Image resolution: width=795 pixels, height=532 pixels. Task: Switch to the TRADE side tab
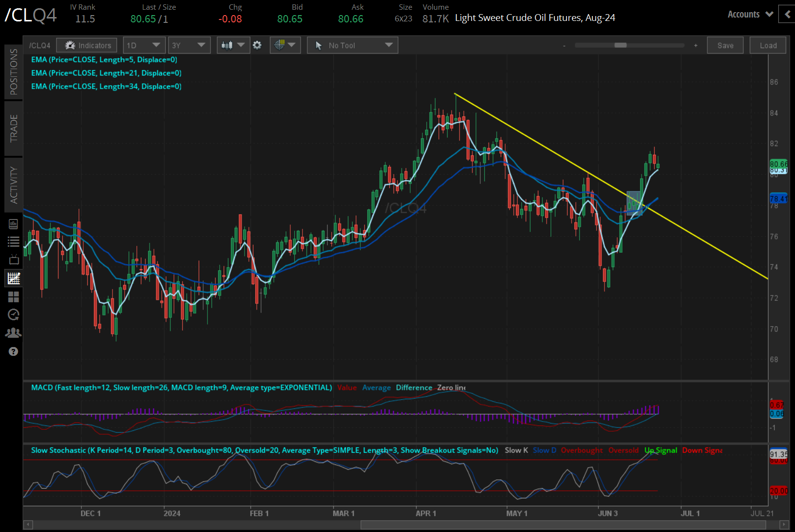(x=14, y=128)
